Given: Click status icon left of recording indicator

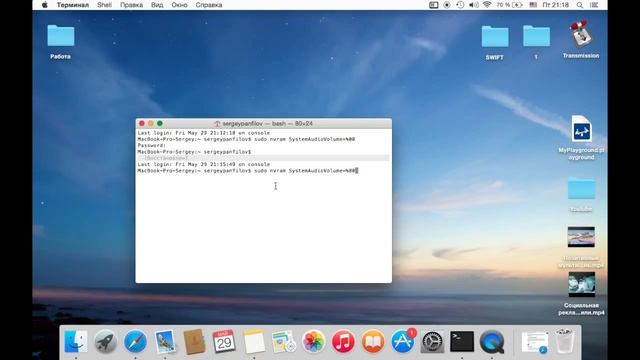Looking at the screenshot, I should click(433, 5).
